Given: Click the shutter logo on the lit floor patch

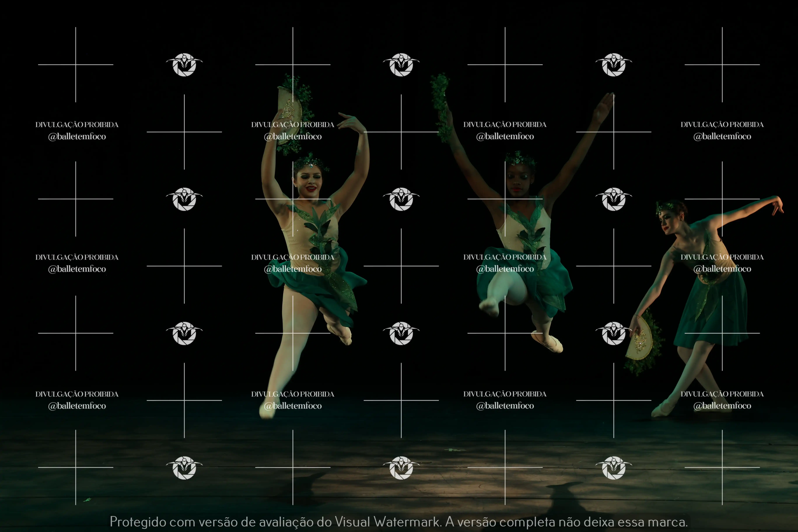Looking at the screenshot, I should coord(401,468).
